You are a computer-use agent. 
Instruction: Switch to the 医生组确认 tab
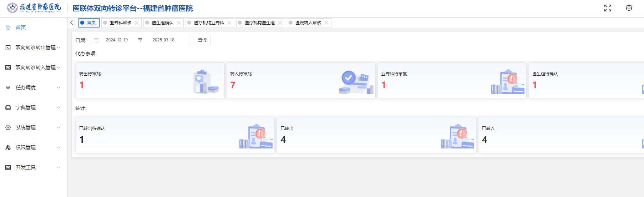point(163,23)
